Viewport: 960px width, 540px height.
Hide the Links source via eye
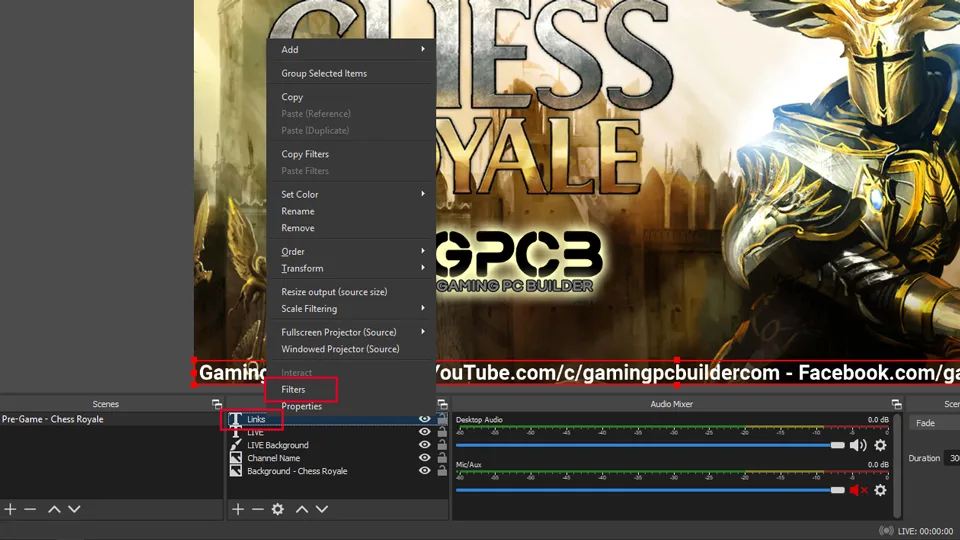coord(424,419)
